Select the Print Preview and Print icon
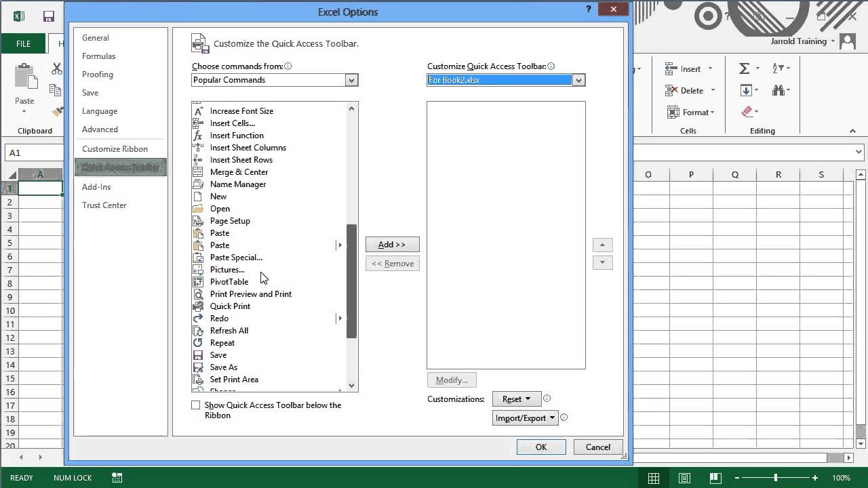The image size is (868, 488). (198, 294)
